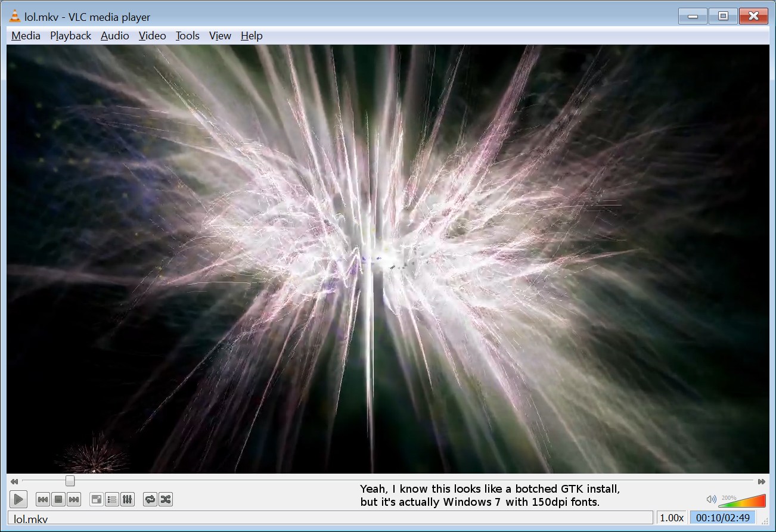Skip to the previous media item
Screen dimensions: 776x532
pyautogui.click(x=43, y=499)
